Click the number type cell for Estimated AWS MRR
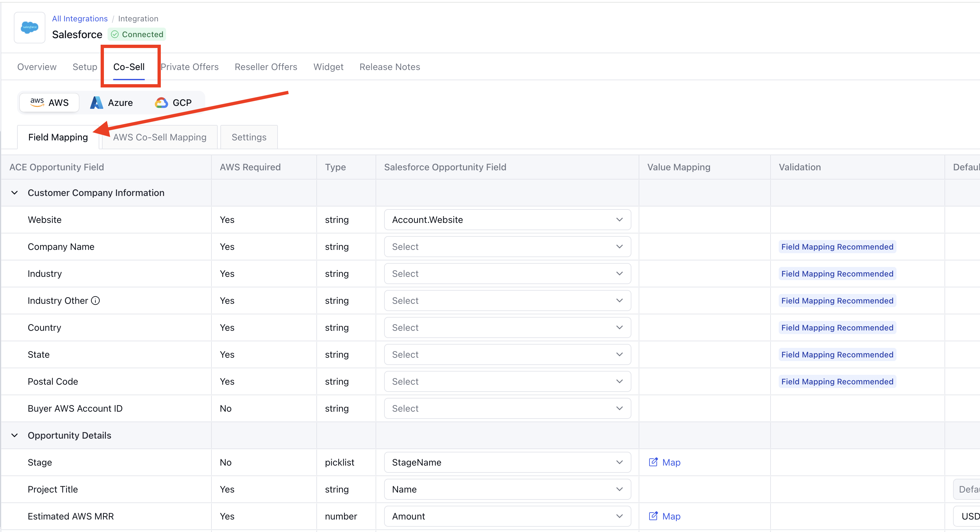 [341, 517]
